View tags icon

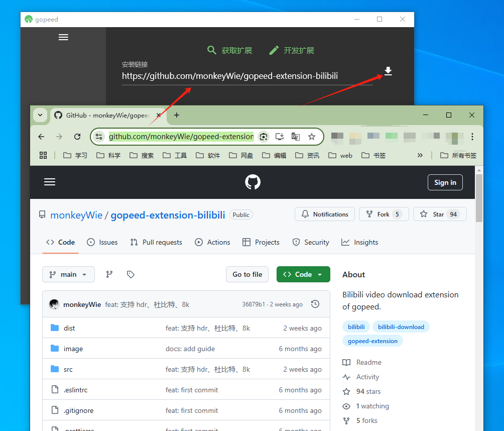[x=131, y=274]
